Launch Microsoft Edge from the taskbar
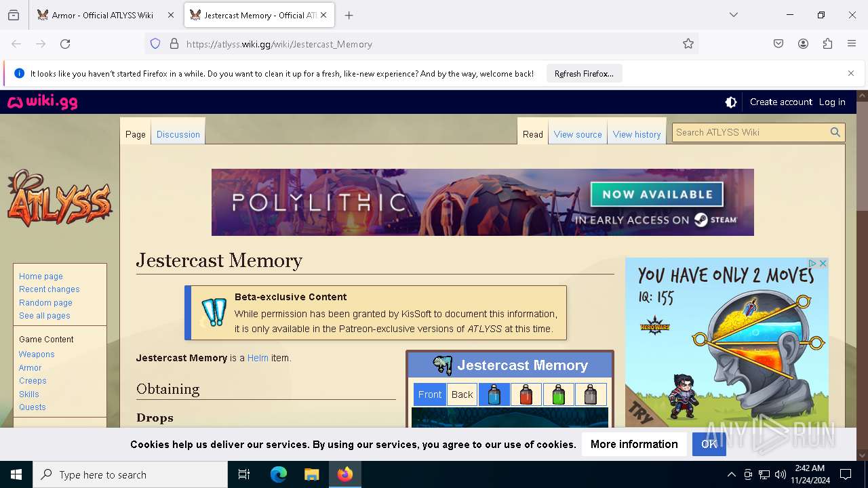 (x=279, y=474)
